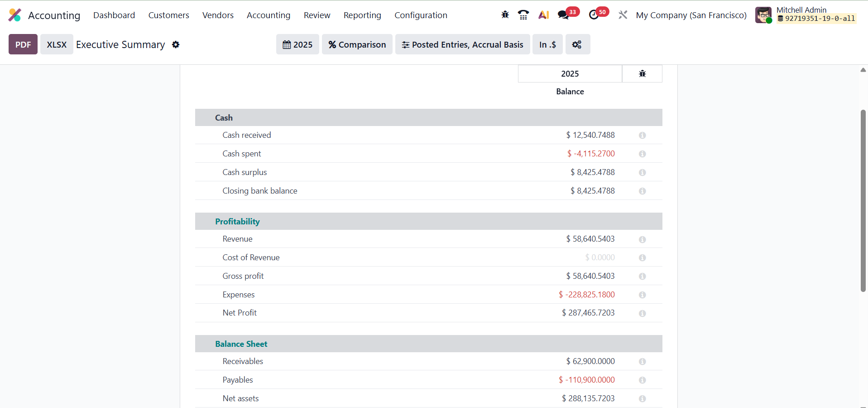The image size is (868, 408).
Task: Open the chat messages icon
Action: point(563,15)
